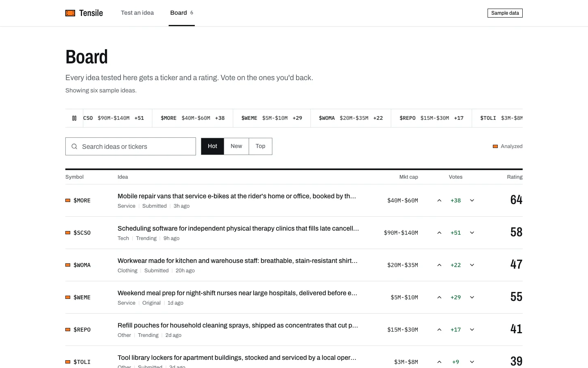Click the Idea column header
Image resolution: width=588 pixels, height=368 pixels.
(122, 177)
